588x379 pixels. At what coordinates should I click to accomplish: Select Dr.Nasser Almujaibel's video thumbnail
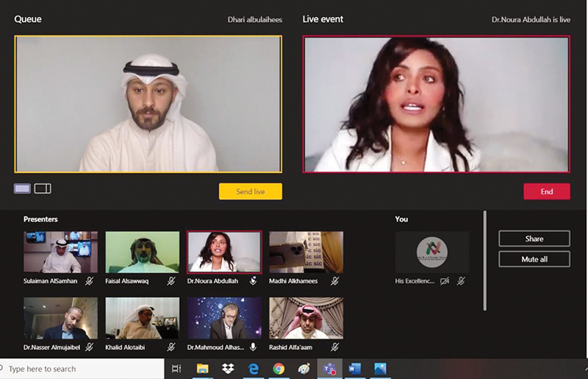click(60, 318)
